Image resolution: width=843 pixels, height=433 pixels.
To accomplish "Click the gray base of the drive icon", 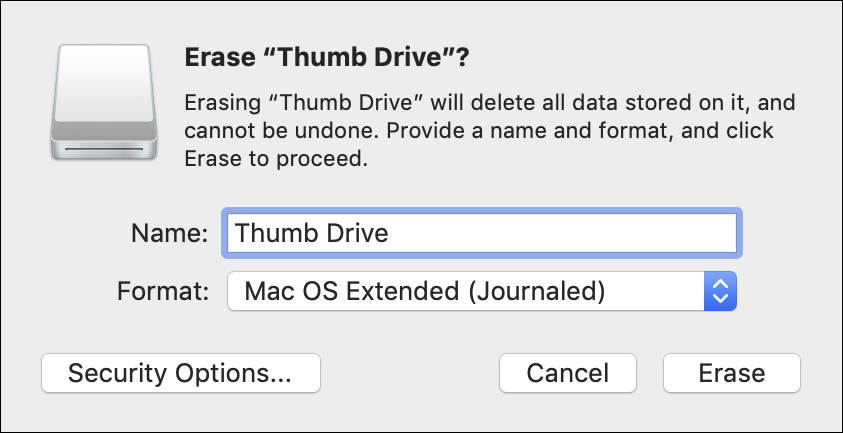I will point(104,141).
